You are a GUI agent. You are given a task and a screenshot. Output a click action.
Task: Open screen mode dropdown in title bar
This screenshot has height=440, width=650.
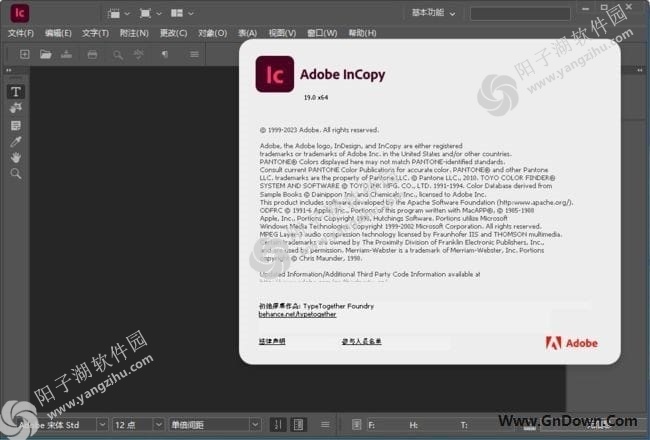coord(150,14)
